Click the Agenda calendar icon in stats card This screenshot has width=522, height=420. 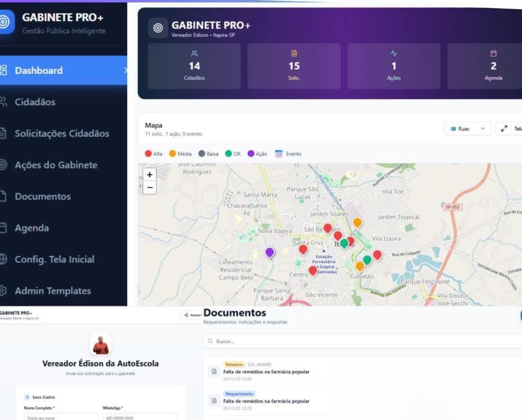(x=493, y=54)
